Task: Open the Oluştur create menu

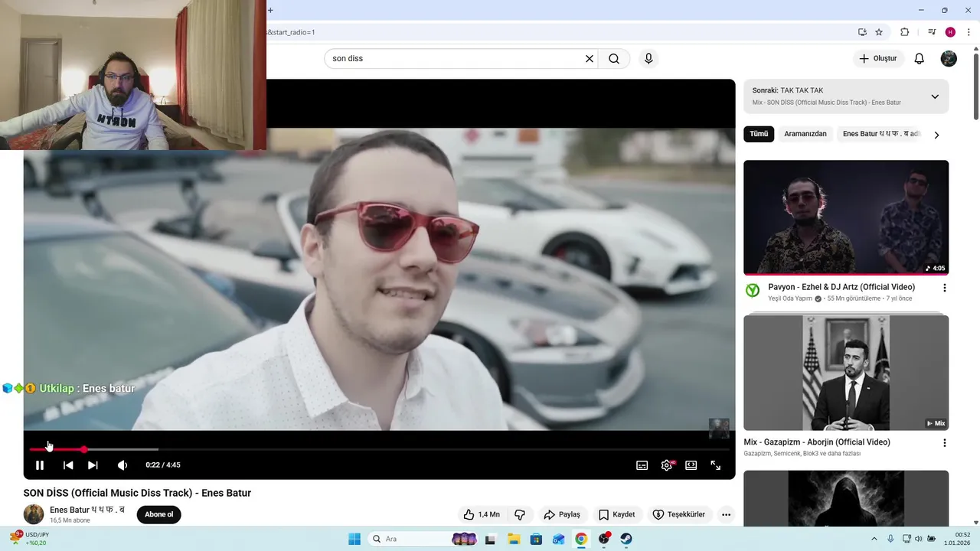Action: tap(878, 59)
